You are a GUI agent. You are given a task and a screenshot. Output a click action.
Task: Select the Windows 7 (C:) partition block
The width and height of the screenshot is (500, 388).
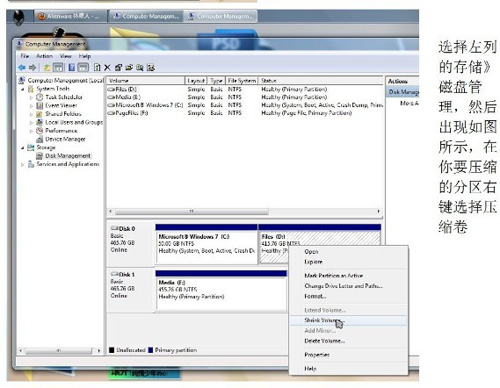pos(206,244)
